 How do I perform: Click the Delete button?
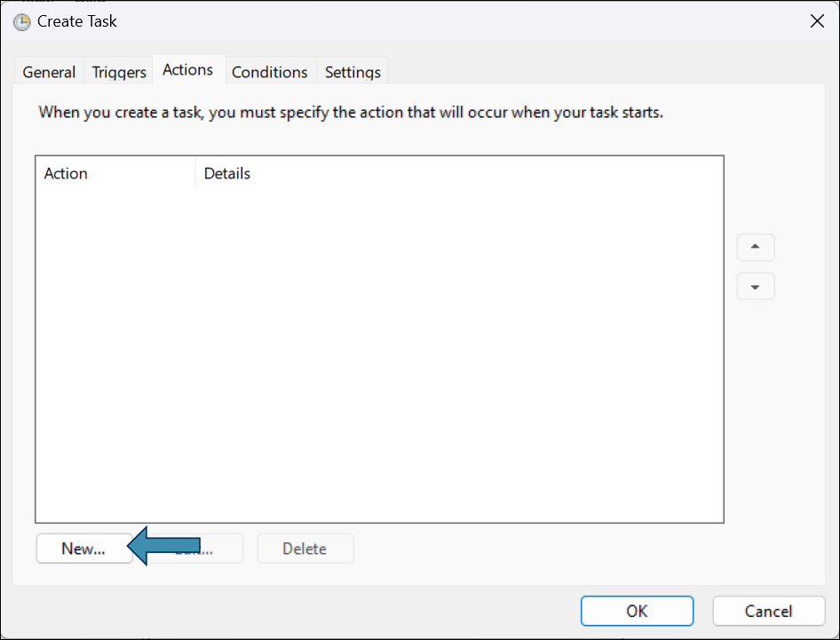tap(305, 549)
